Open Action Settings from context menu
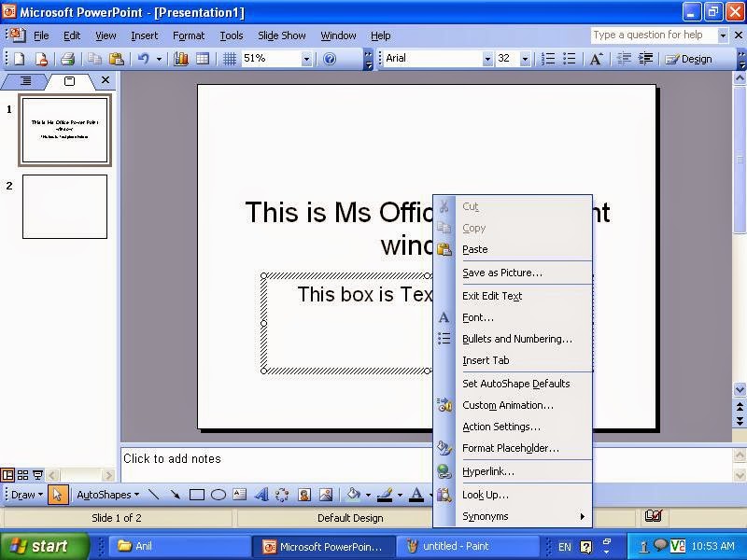This screenshot has height=560, width=747. pyautogui.click(x=513, y=427)
